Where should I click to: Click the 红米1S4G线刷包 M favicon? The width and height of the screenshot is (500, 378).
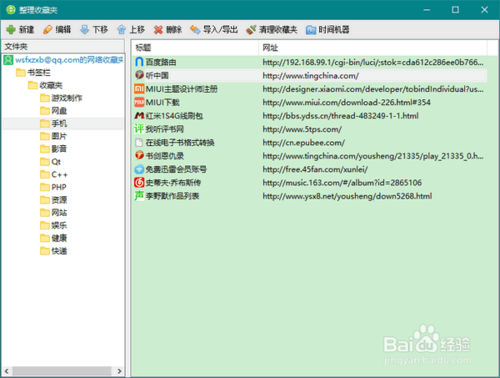139,115
